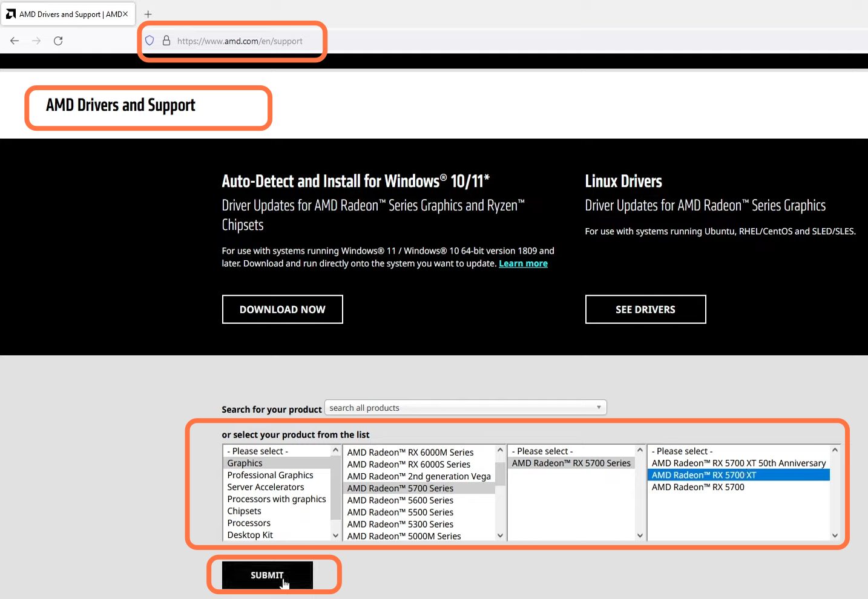The width and height of the screenshot is (868, 599).
Task: Select AMD Radeon RX 6000M Series
Action: pos(419,452)
